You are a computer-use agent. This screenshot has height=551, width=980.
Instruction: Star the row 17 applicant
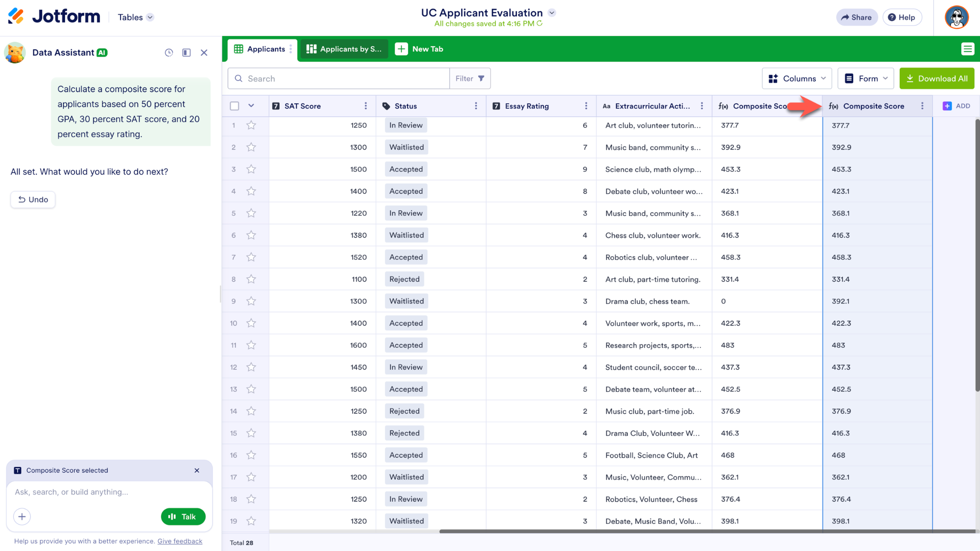tap(251, 477)
